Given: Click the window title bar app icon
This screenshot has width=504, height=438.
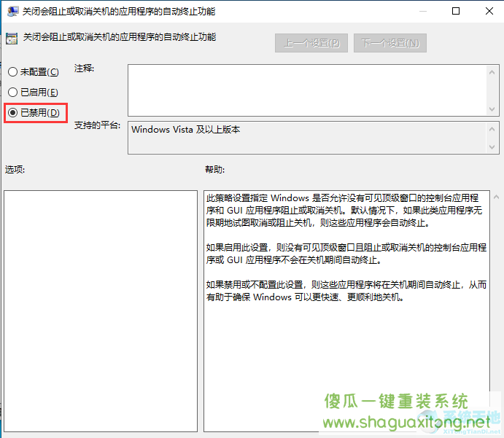Looking at the screenshot, I should pos(13,12).
